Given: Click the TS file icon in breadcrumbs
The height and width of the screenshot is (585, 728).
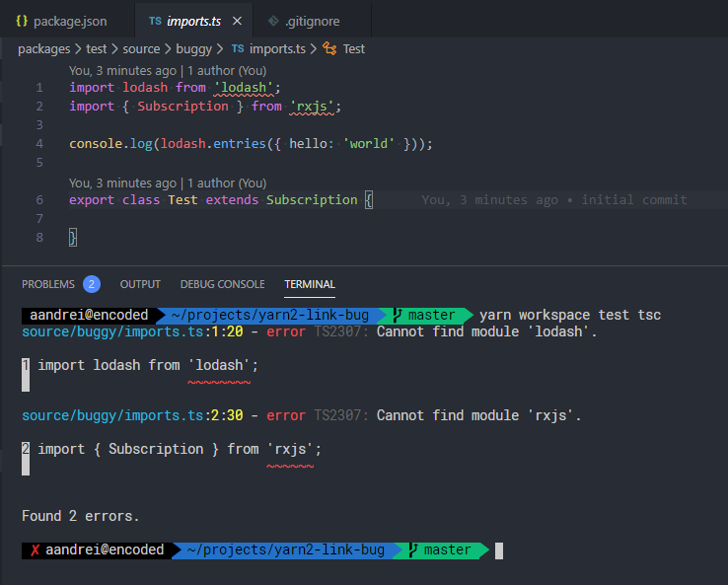Looking at the screenshot, I should [238, 48].
